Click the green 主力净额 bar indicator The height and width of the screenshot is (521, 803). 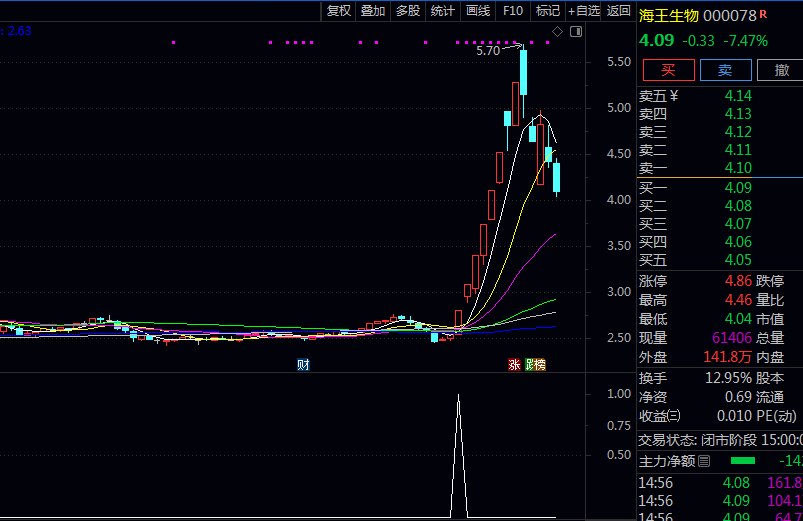[x=743, y=461]
